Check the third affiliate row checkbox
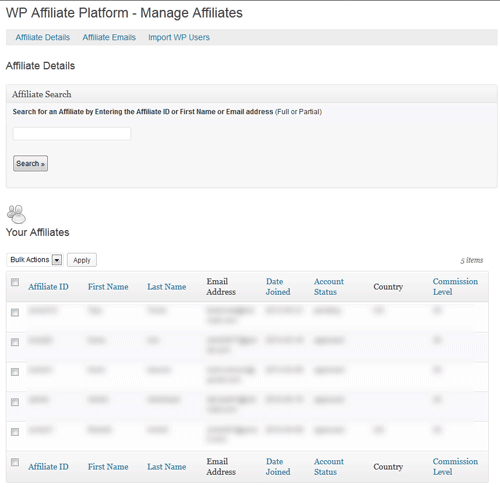The width and height of the screenshot is (500, 487). tap(15, 372)
